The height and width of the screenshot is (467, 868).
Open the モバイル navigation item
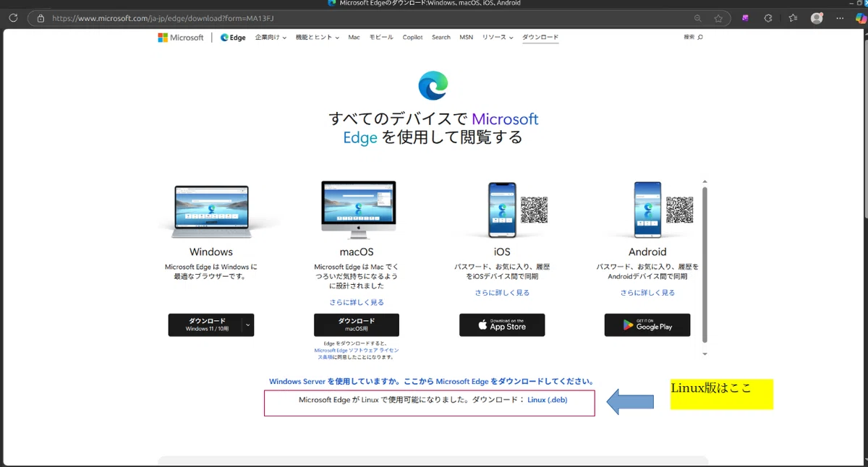click(381, 37)
